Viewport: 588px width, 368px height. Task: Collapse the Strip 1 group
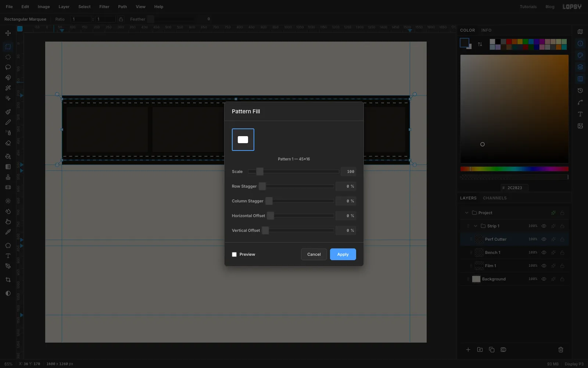(476, 226)
